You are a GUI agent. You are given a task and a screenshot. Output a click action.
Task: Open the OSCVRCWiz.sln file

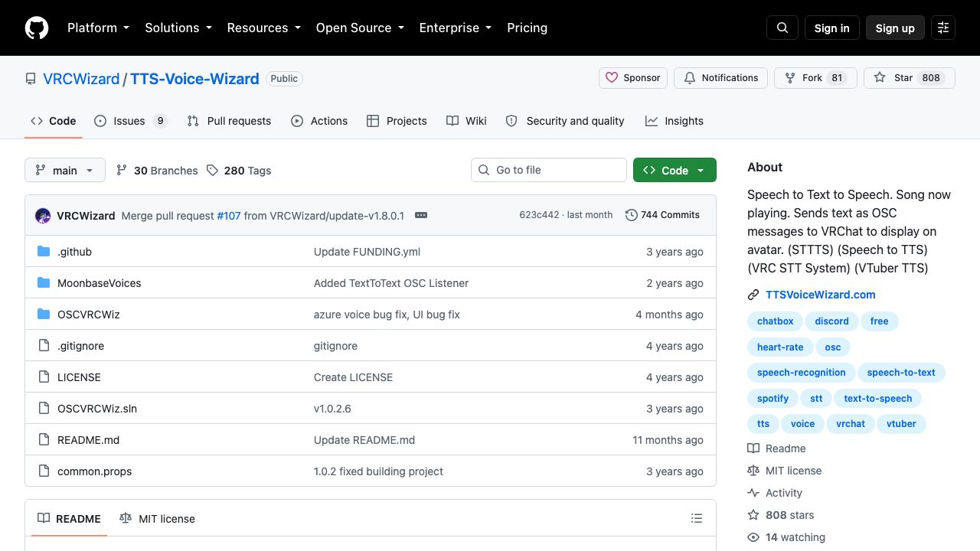(97, 409)
